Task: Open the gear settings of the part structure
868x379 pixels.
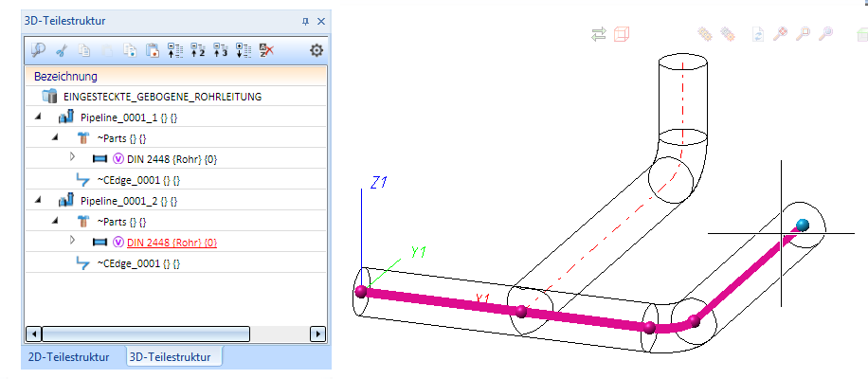Action: 316,51
